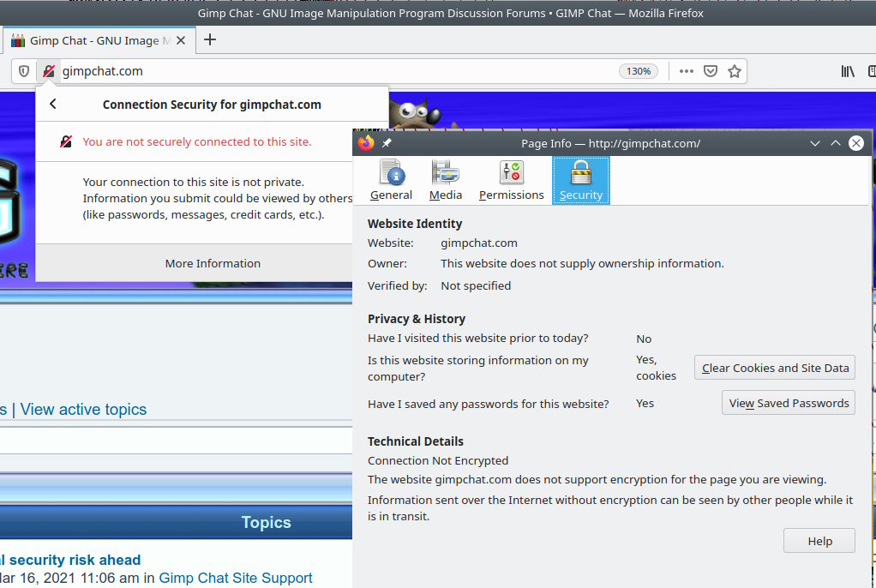This screenshot has width=876, height=588.
Task: Click the Firefox logo in Page Info title bar
Action: 366,143
